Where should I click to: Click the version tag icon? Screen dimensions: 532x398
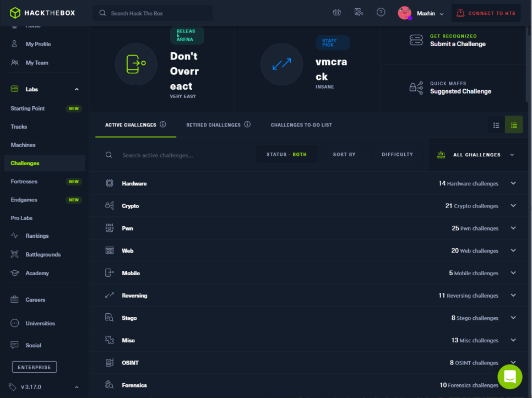(x=12, y=387)
